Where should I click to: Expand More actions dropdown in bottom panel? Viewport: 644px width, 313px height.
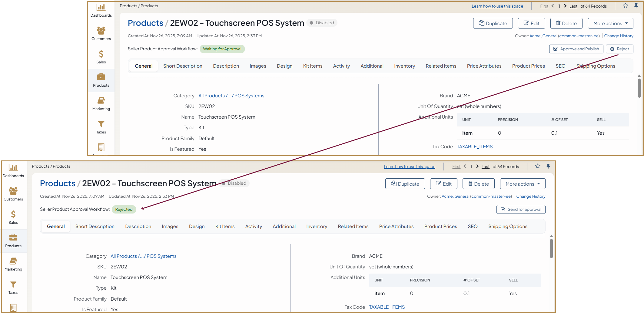click(x=523, y=184)
